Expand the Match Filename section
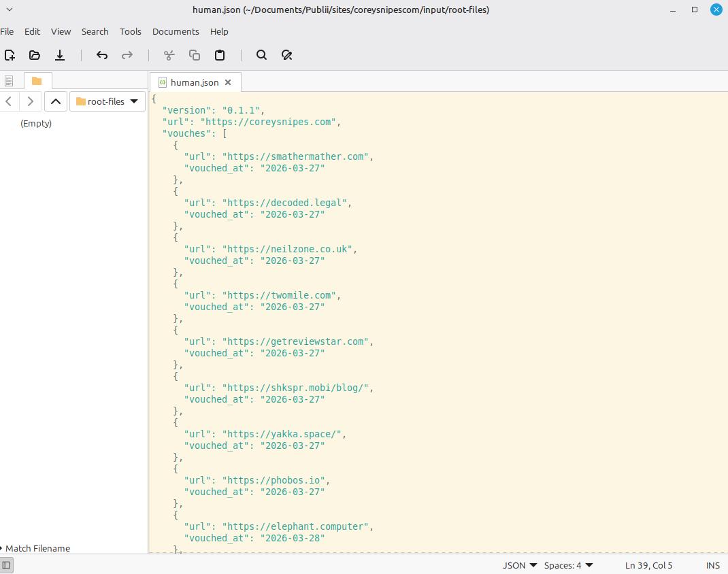The height and width of the screenshot is (574, 728). click(x=37, y=548)
